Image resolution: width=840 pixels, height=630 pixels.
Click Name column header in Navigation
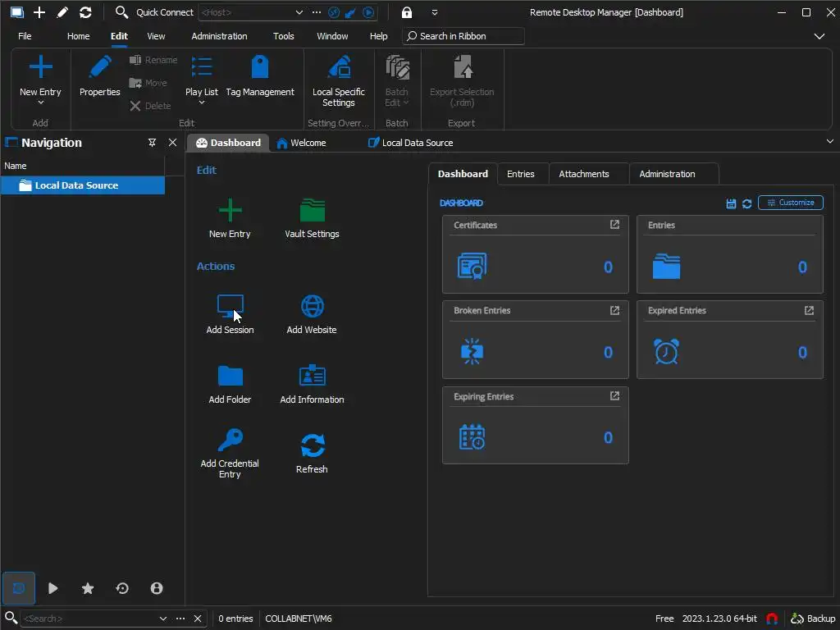click(83, 166)
